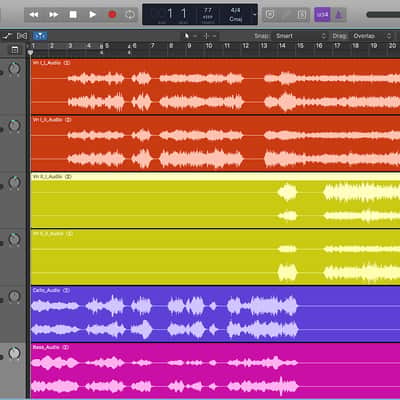The width and height of the screenshot is (400, 400).
Task: Click the playhead marker at bar 1
Action: tap(30, 52)
